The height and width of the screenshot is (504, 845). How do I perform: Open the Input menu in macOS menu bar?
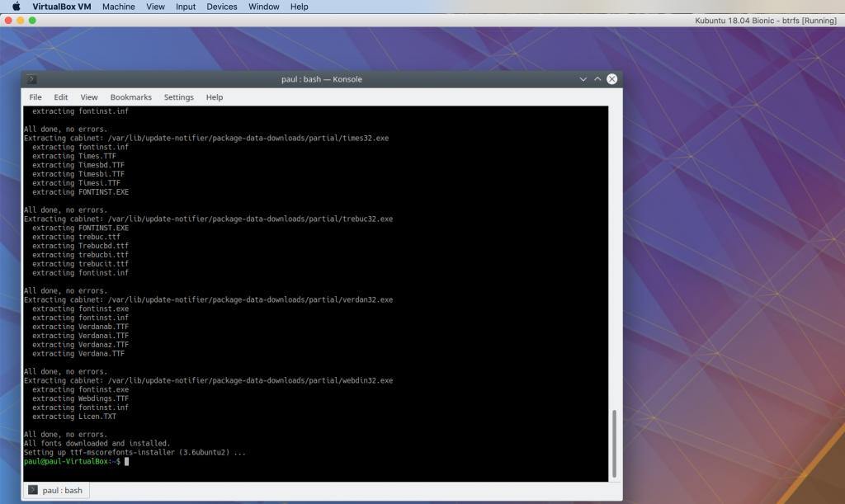(x=186, y=7)
